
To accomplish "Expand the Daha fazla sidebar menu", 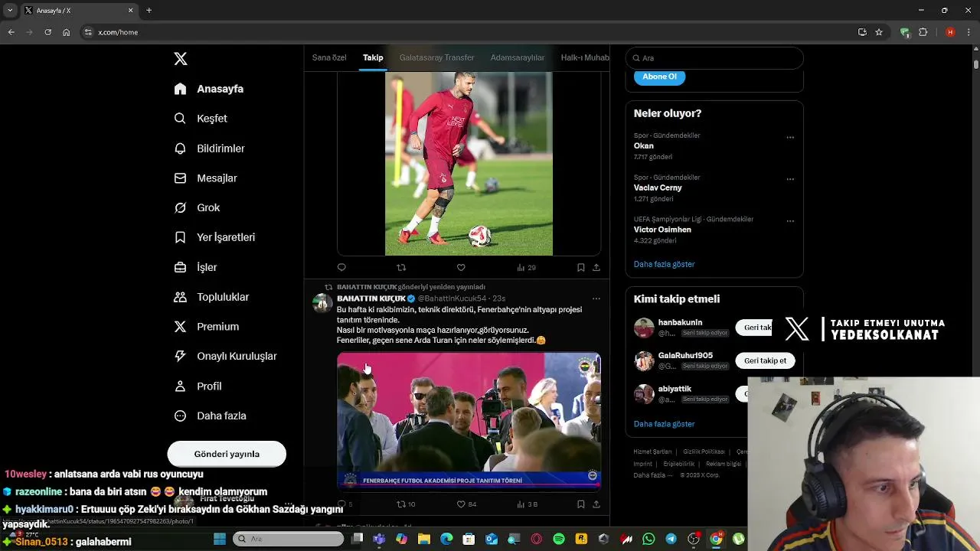I will click(x=210, y=416).
